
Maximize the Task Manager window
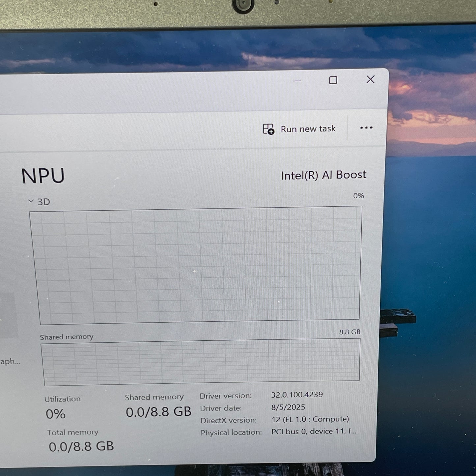point(333,80)
